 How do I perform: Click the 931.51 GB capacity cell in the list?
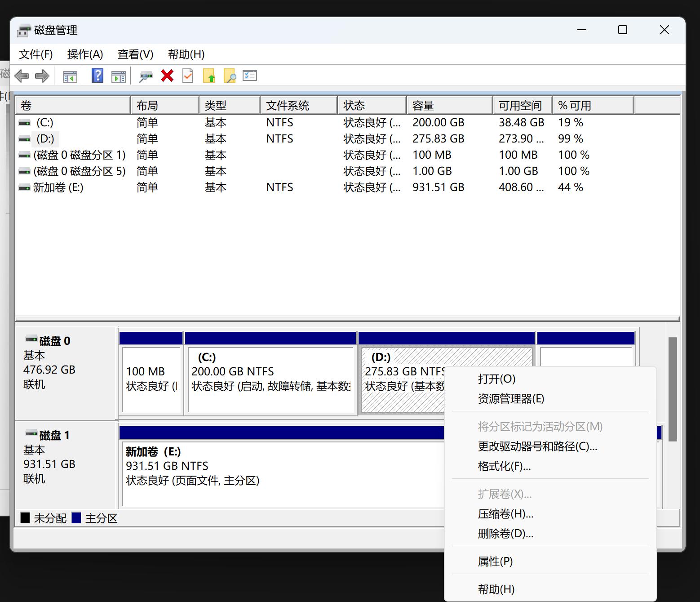coord(439,187)
